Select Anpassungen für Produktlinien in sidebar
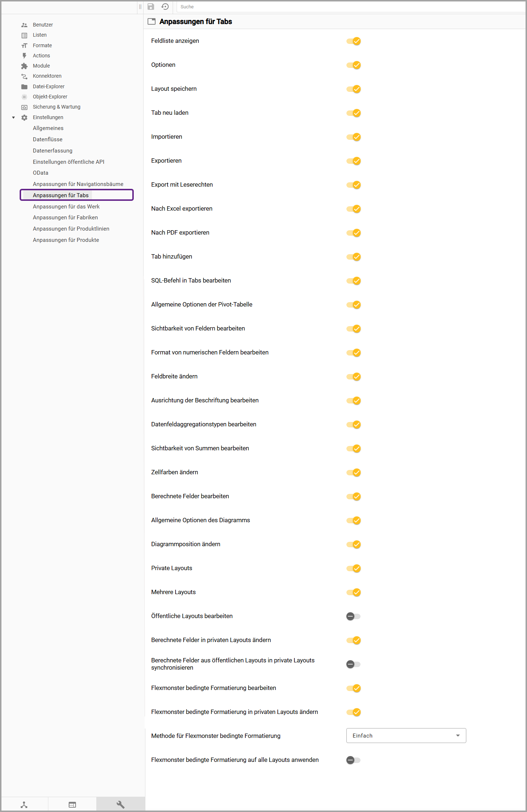Image resolution: width=527 pixels, height=812 pixels. click(x=71, y=229)
